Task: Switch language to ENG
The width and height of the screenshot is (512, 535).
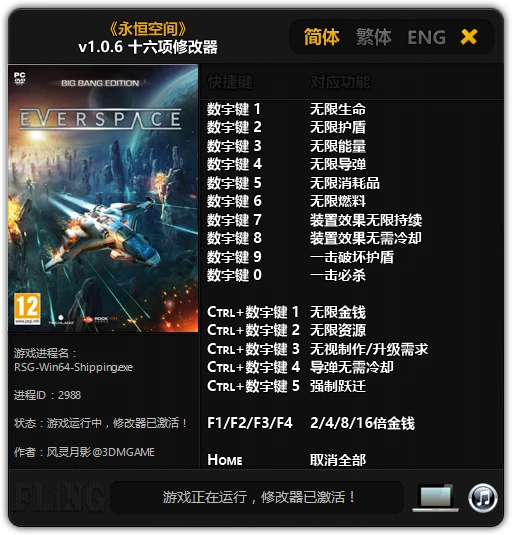Action: [427, 37]
